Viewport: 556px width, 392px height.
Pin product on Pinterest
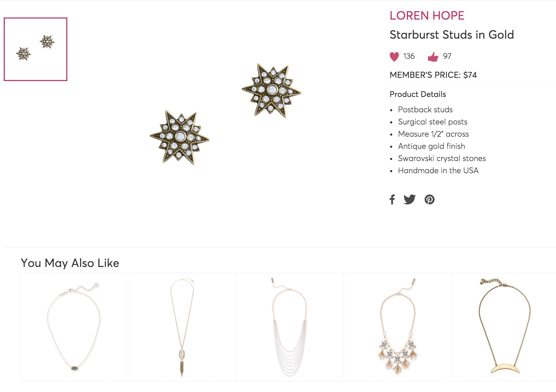430,199
